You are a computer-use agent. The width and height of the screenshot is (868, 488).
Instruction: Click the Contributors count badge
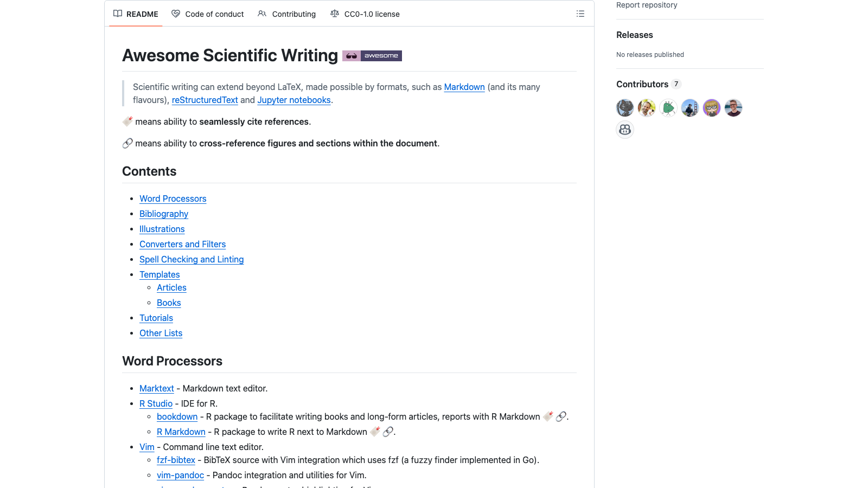pos(676,84)
